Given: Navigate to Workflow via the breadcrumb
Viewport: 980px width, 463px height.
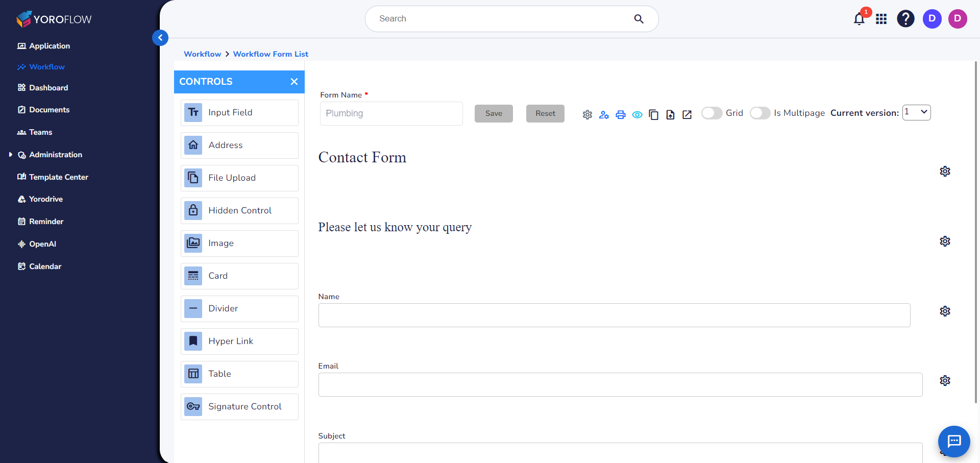Looking at the screenshot, I should pyautogui.click(x=202, y=54).
